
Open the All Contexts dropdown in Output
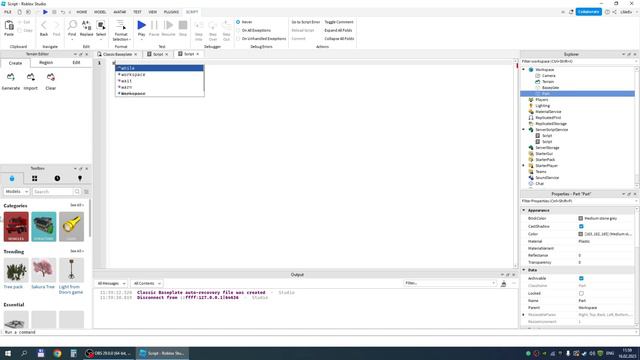click(x=147, y=283)
